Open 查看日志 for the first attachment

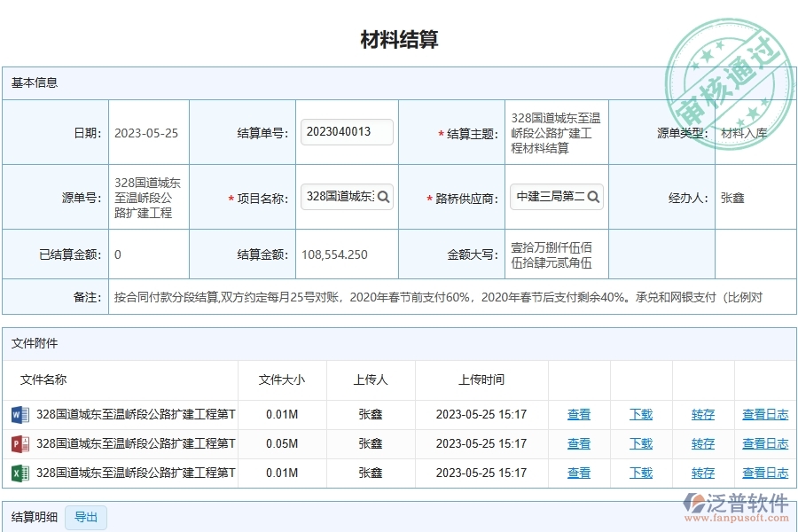pyautogui.click(x=764, y=414)
